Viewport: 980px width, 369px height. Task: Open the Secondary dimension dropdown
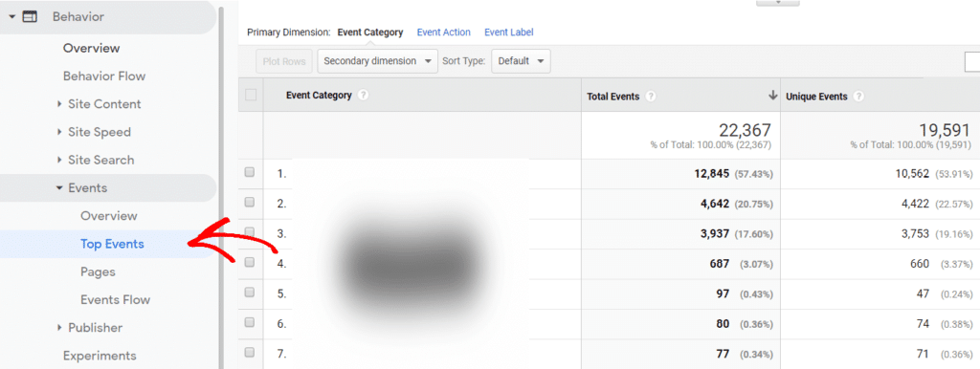click(377, 61)
